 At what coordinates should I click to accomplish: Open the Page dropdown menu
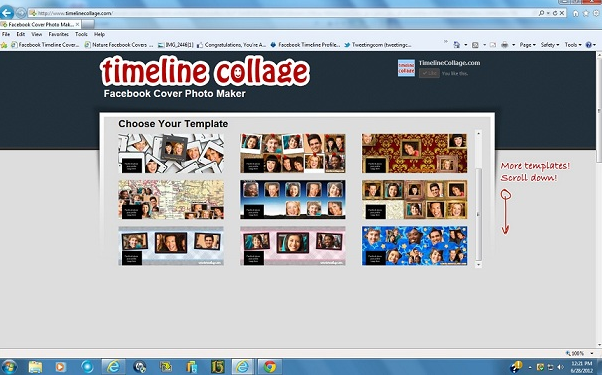pyautogui.click(x=528, y=45)
